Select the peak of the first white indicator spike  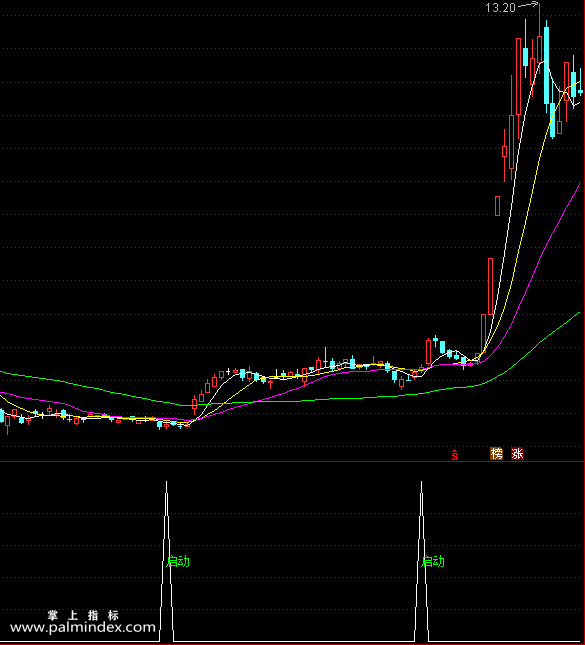pyautogui.click(x=167, y=482)
